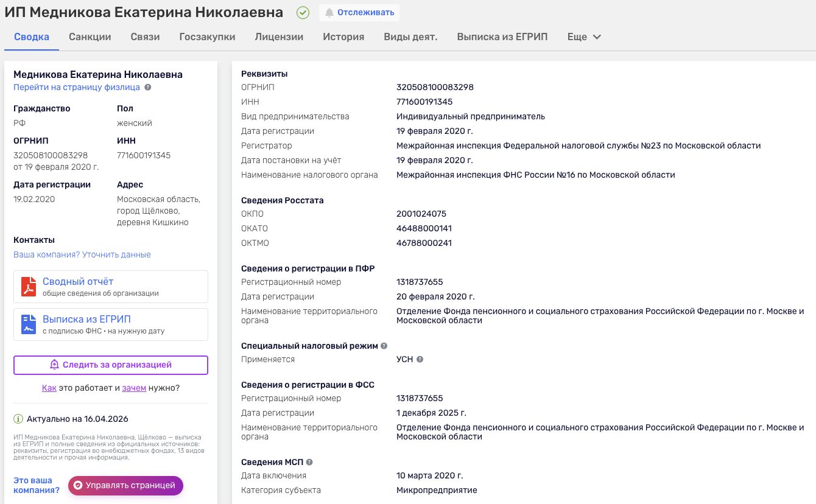Click help icon beside Перейти на страницу физлица
This screenshot has height=504, width=816.
[148, 87]
